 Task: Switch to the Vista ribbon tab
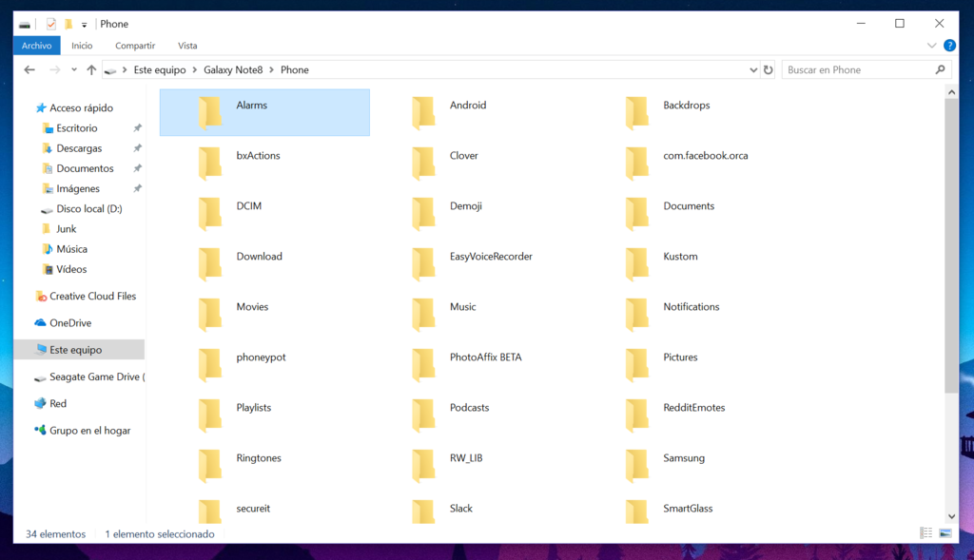coord(187,45)
